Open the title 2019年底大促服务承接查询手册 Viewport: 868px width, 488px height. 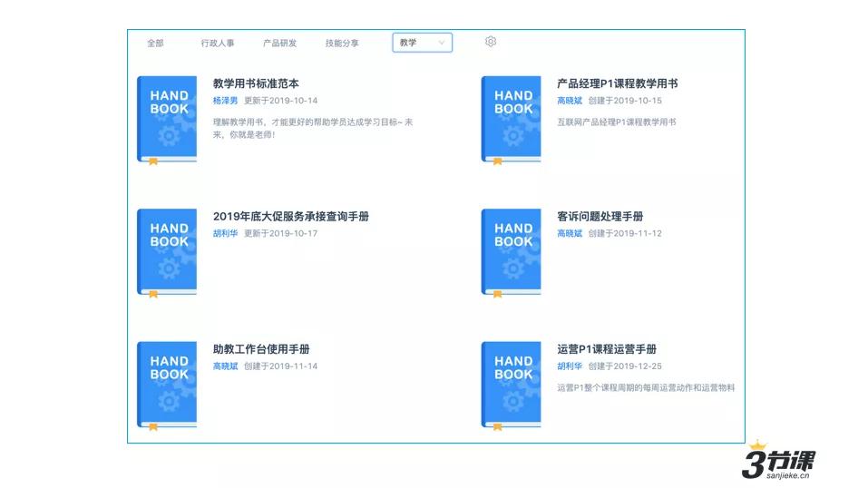point(291,216)
